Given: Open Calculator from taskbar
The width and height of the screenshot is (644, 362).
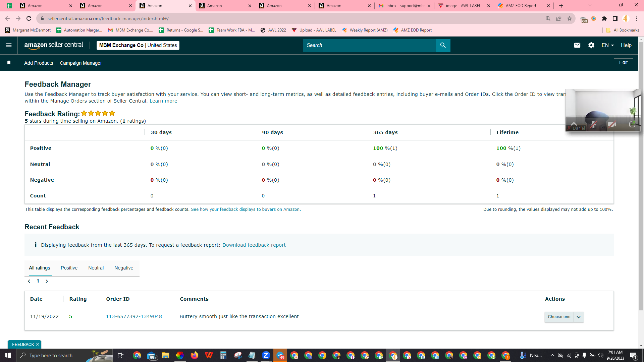Looking at the screenshot, I should coord(223,355).
